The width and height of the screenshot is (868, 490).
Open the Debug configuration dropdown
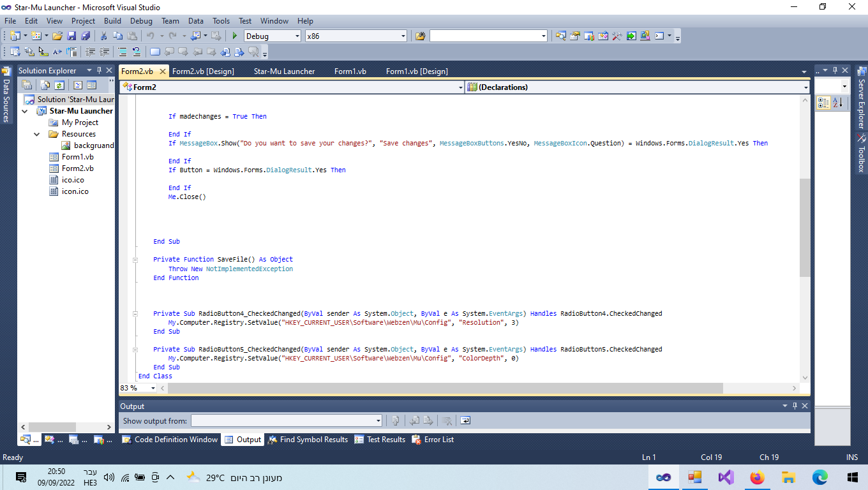click(x=297, y=36)
